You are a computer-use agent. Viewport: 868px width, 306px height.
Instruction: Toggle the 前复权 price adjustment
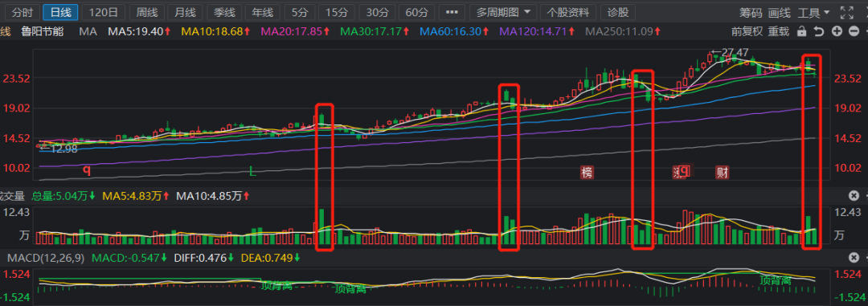click(747, 32)
